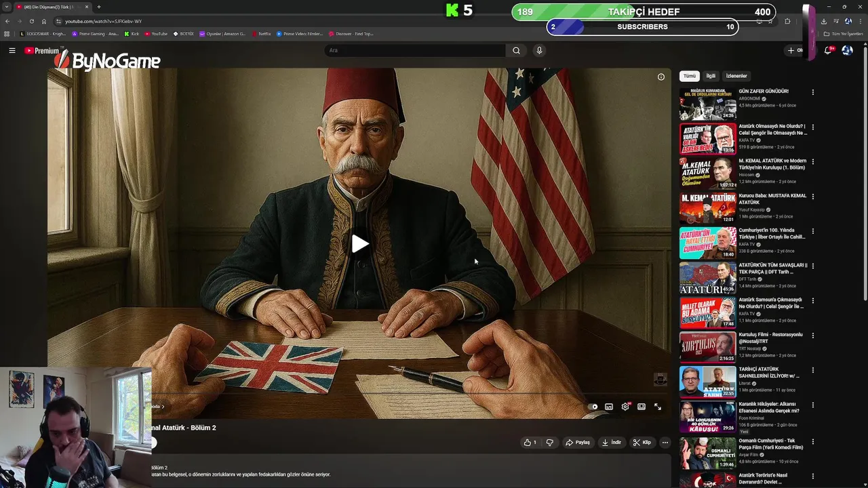Image resolution: width=868 pixels, height=488 pixels.
Task: Enter fullscreen mode
Action: (658, 407)
